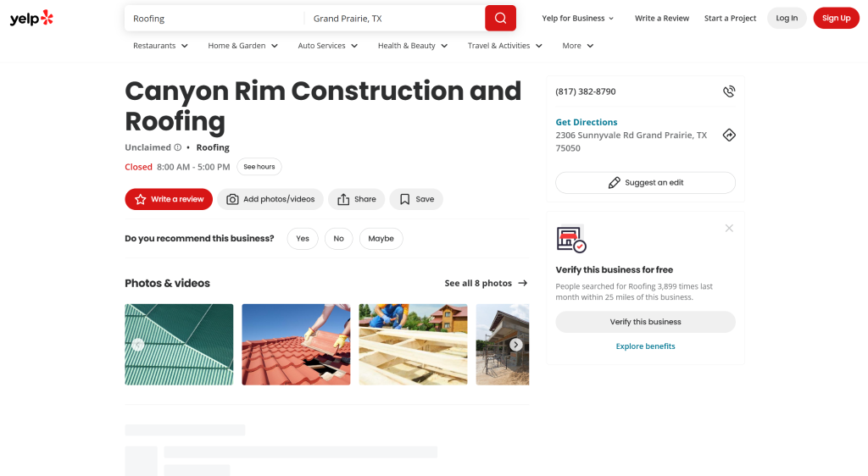The image size is (868, 476).
Task: Dismiss the verify business card
Action: click(729, 228)
